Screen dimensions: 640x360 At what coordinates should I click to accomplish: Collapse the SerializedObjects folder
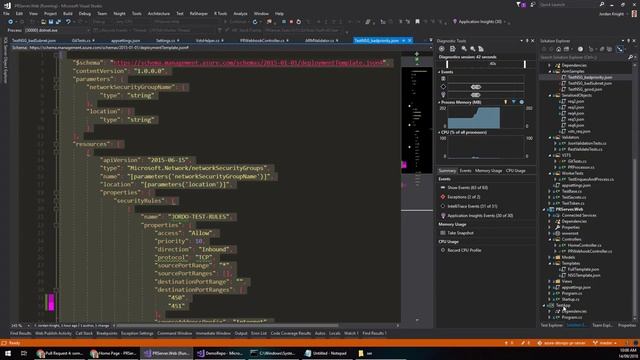pyautogui.click(x=550, y=95)
